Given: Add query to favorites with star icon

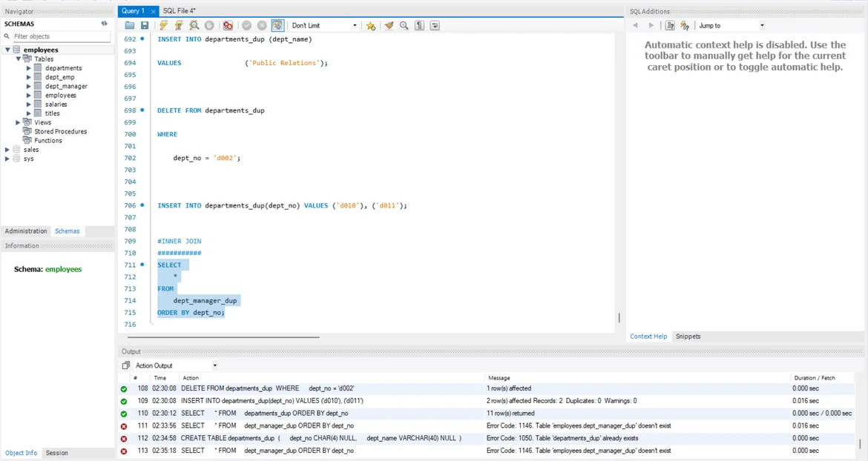Looking at the screenshot, I should 371,25.
